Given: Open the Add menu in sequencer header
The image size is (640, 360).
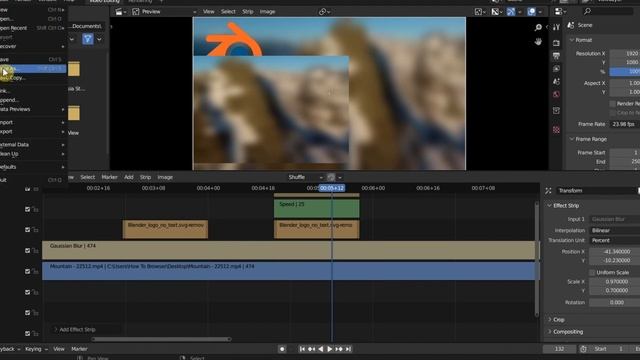Looking at the screenshot, I should pos(129,177).
